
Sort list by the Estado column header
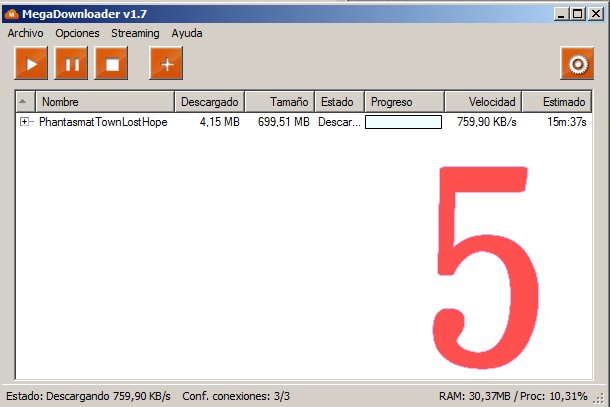tap(340, 102)
